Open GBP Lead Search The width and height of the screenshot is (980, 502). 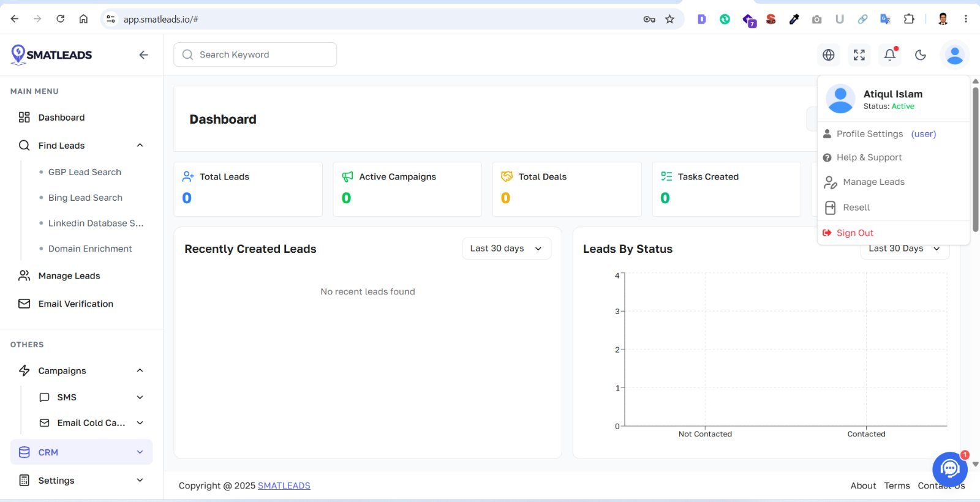85,172
